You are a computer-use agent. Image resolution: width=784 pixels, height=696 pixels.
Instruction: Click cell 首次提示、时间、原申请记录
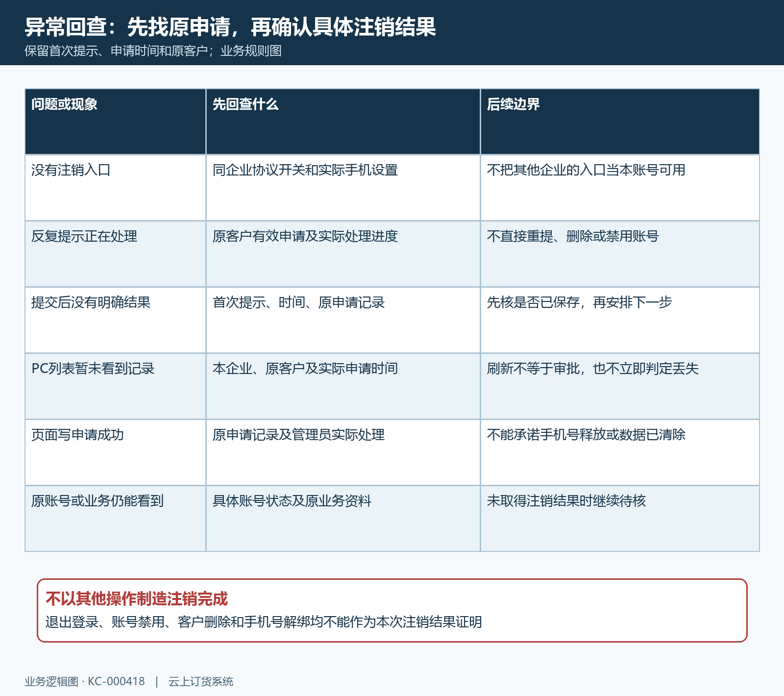click(x=343, y=320)
